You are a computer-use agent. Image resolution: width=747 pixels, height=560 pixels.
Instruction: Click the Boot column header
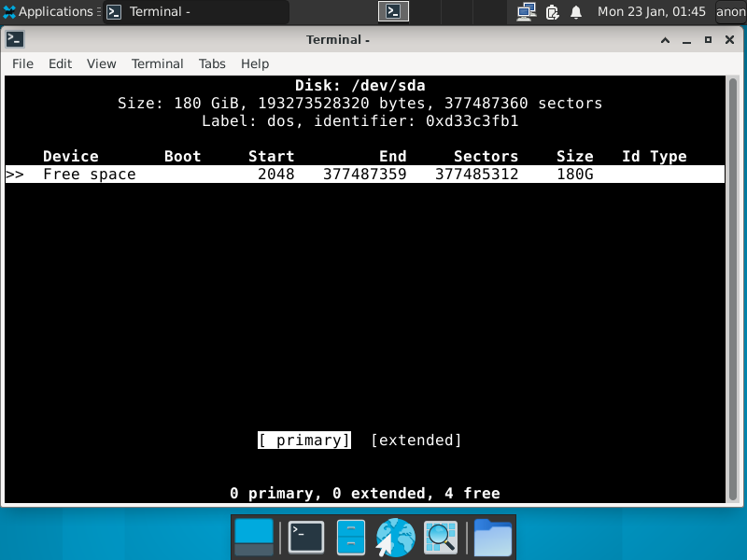click(x=182, y=156)
